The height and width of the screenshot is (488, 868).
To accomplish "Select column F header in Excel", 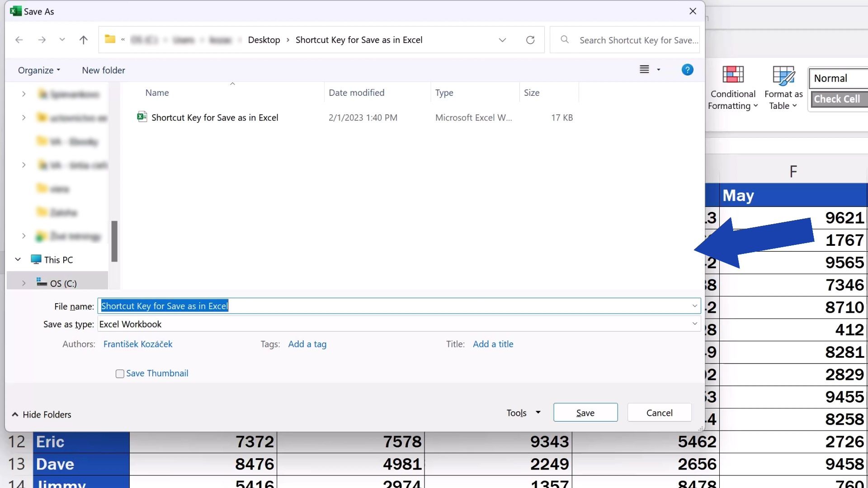I will point(793,172).
